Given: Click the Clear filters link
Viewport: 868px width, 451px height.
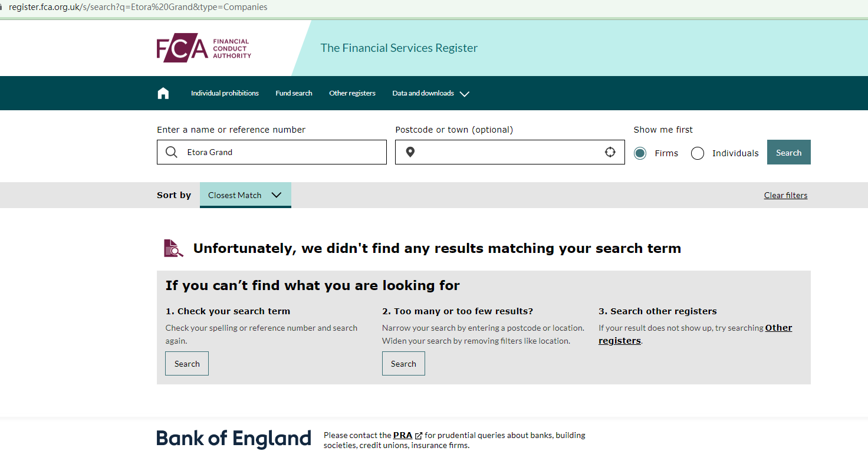Looking at the screenshot, I should (x=785, y=195).
